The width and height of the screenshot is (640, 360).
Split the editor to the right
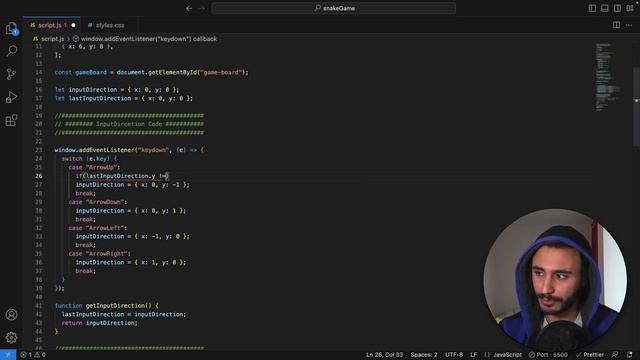[616, 25]
